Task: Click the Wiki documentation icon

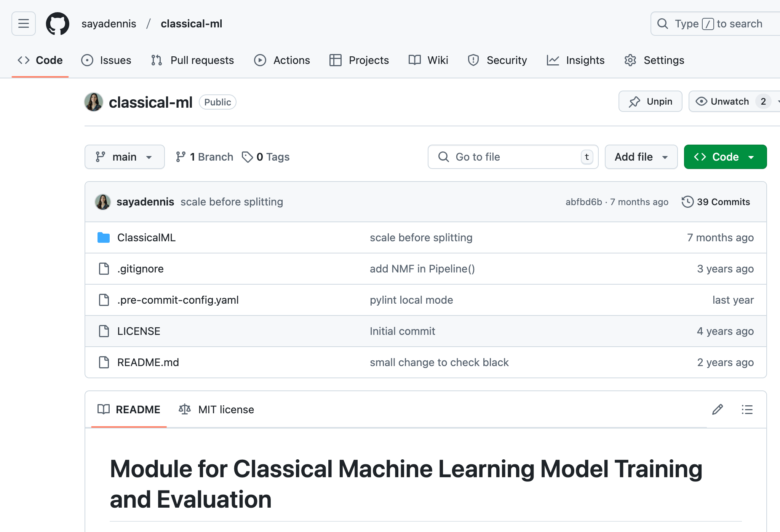Action: pos(415,60)
